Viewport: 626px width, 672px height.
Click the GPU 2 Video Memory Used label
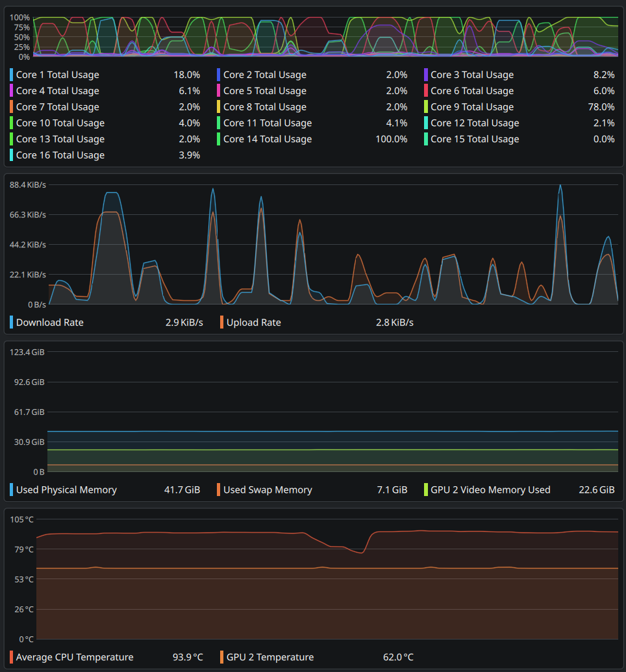(490, 490)
